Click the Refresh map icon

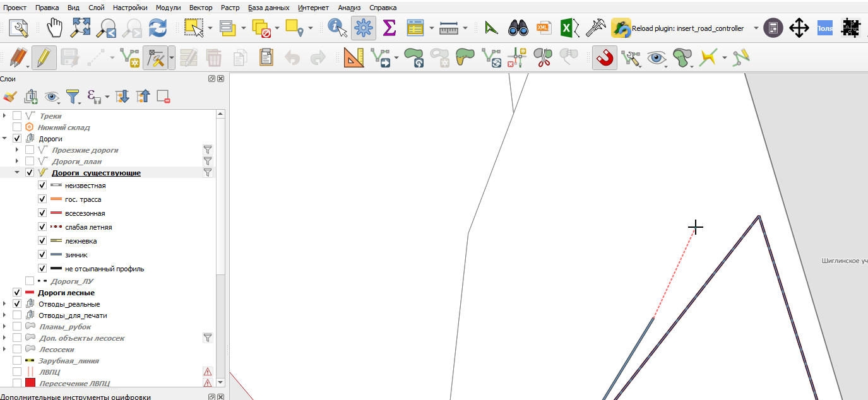pos(157,28)
